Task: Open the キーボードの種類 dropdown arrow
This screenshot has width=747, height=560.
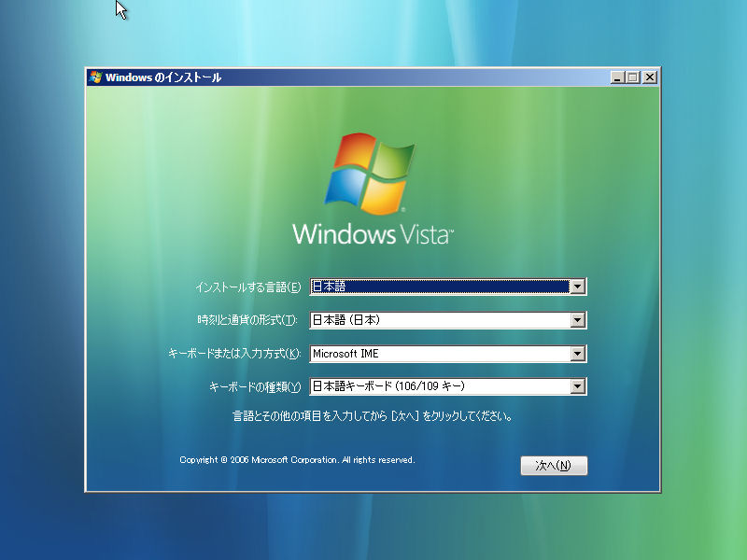Action: click(x=578, y=386)
